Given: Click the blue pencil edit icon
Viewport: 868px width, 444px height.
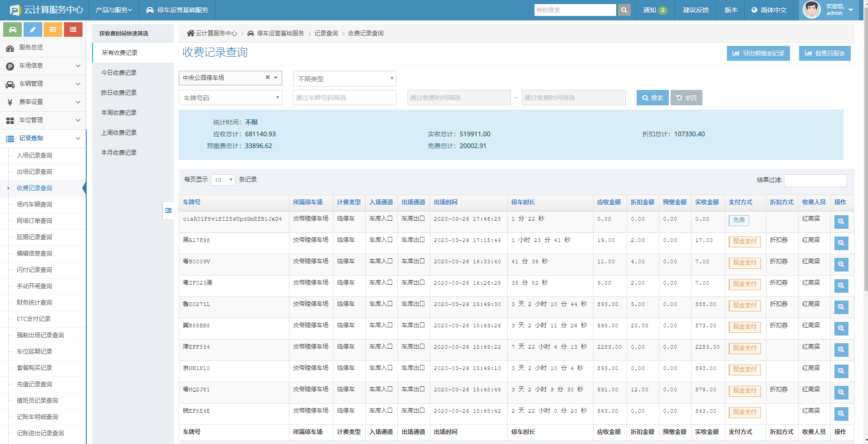Looking at the screenshot, I should point(33,30).
